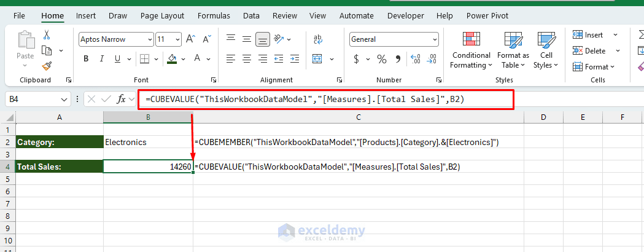This screenshot has width=644, height=252.
Task: Open Clipboard group dialog launcher
Action: [69, 80]
